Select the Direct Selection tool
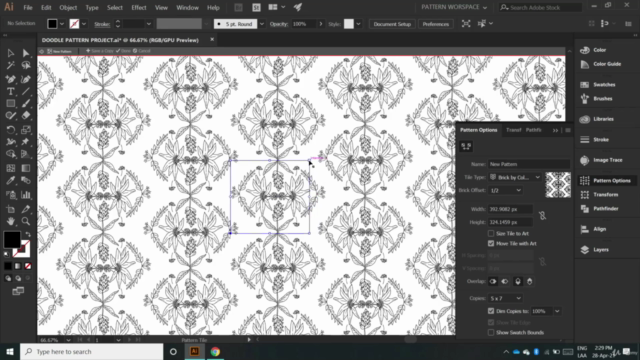 point(26,53)
